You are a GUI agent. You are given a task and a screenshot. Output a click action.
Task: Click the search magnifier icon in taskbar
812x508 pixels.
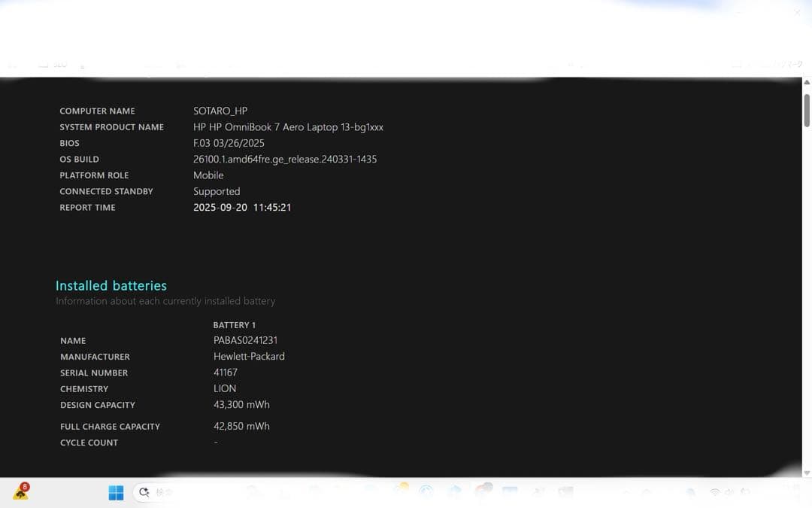tap(144, 493)
